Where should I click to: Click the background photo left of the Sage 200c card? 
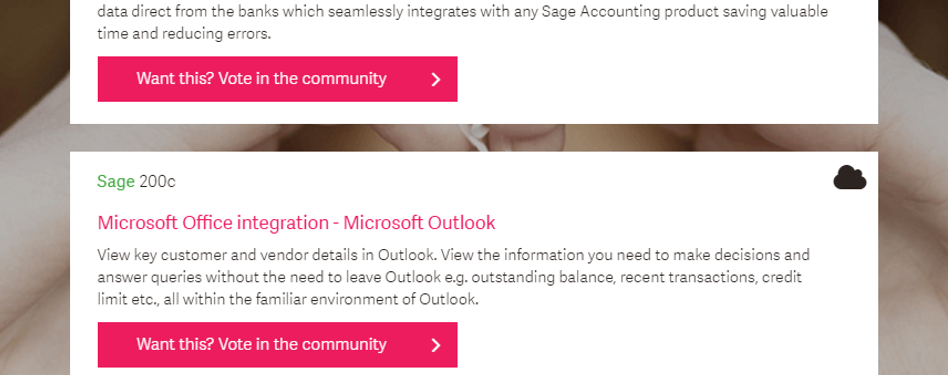point(35,261)
